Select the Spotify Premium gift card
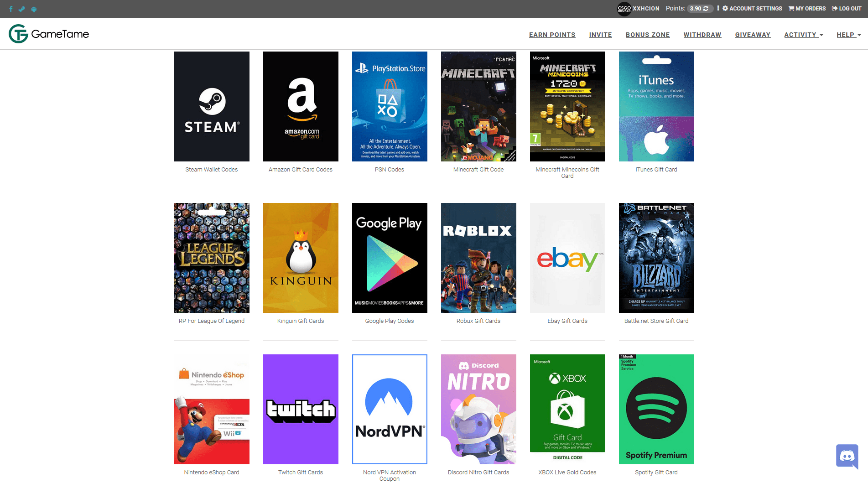The height and width of the screenshot is (488, 868). 656,409
